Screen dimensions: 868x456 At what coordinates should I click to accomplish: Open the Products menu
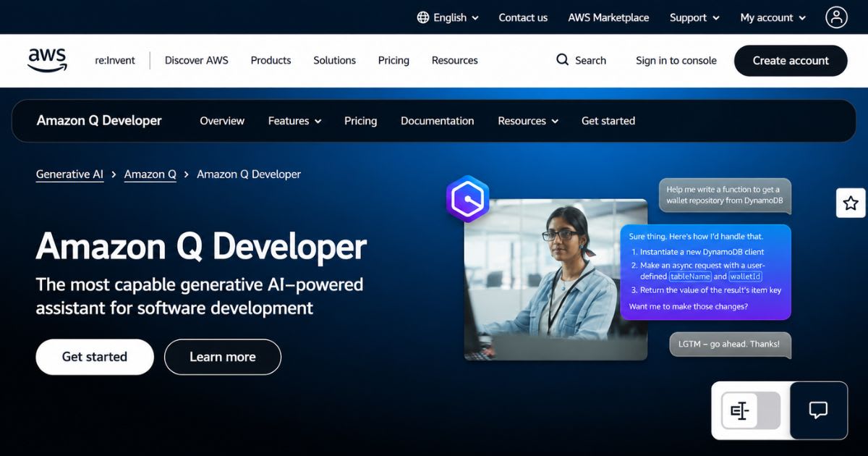pyautogui.click(x=271, y=60)
